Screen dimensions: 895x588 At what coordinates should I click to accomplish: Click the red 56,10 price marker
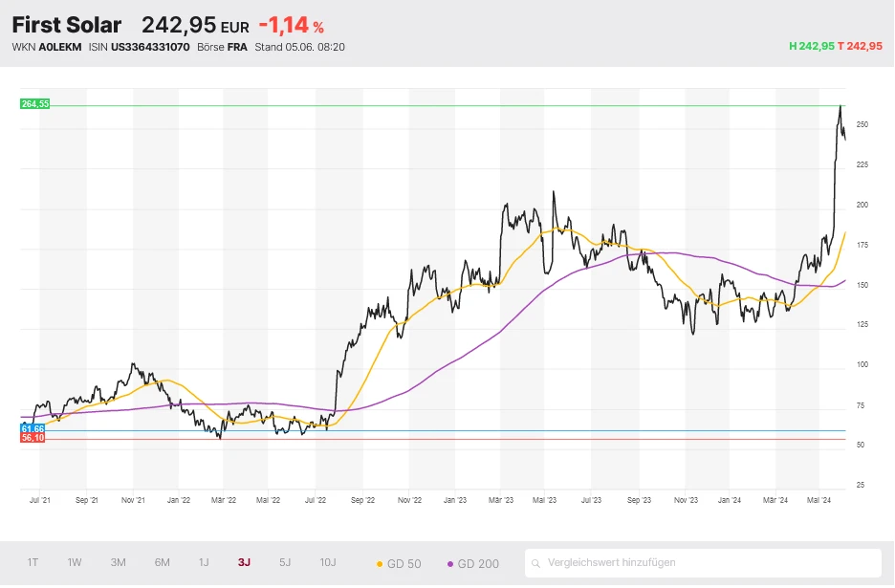pos(33,438)
